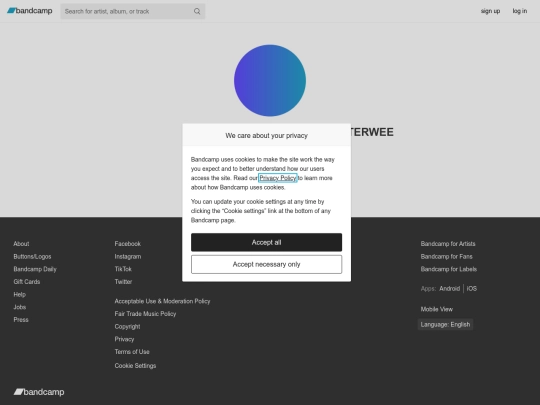Open the Jobs footer link

click(x=20, y=307)
